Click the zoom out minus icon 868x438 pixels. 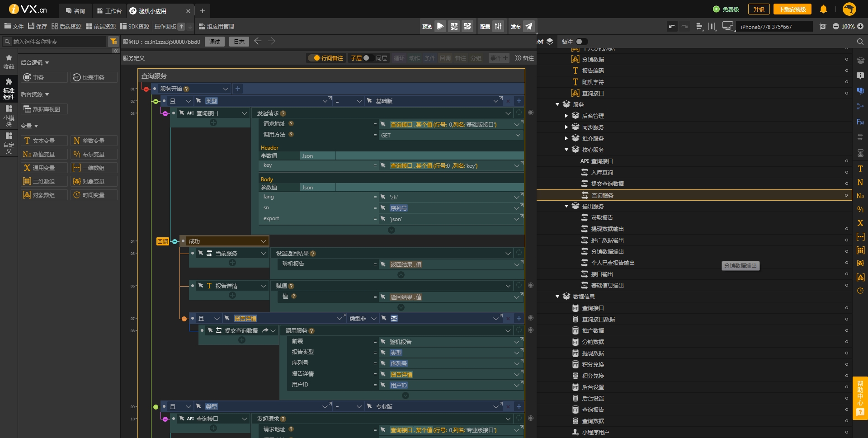click(x=835, y=26)
